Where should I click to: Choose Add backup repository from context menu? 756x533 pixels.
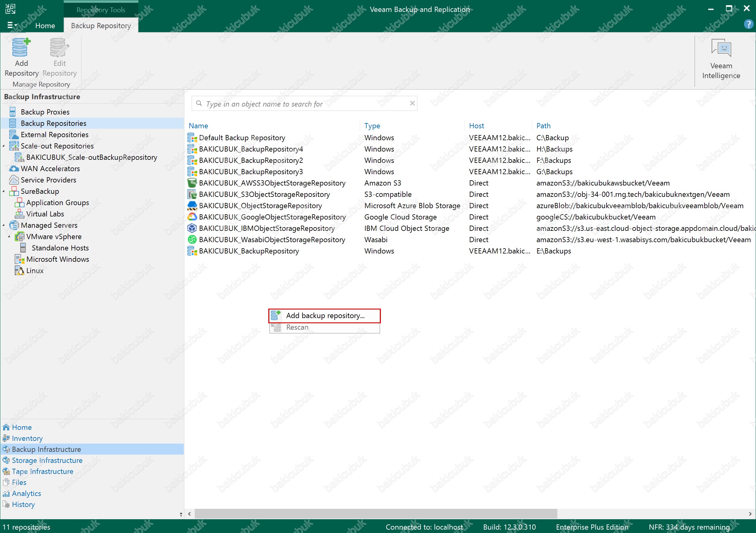[325, 316]
